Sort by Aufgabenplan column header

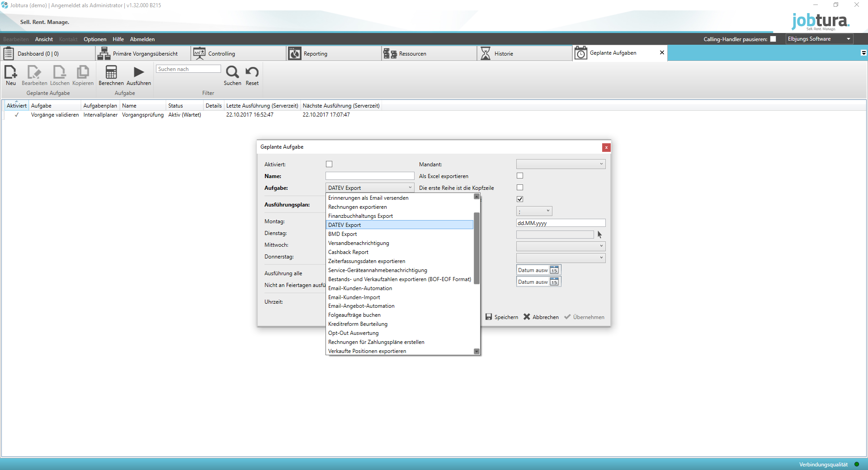point(100,106)
